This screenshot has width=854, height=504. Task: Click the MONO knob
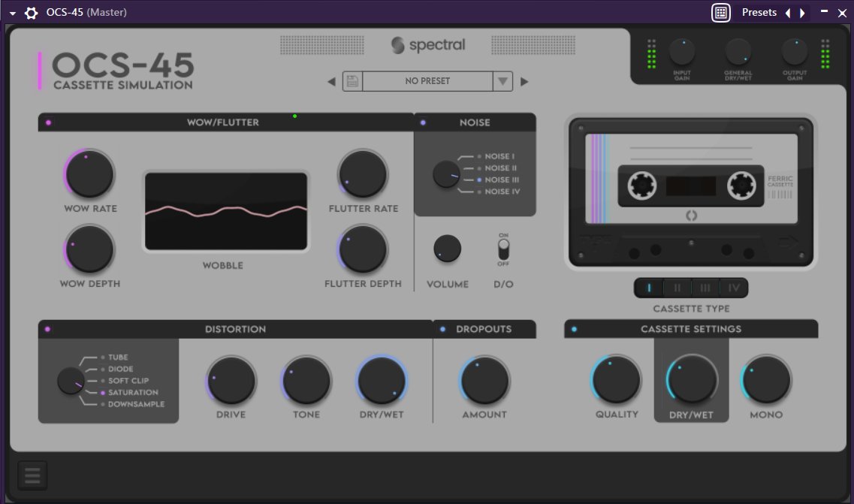point(766,380)
